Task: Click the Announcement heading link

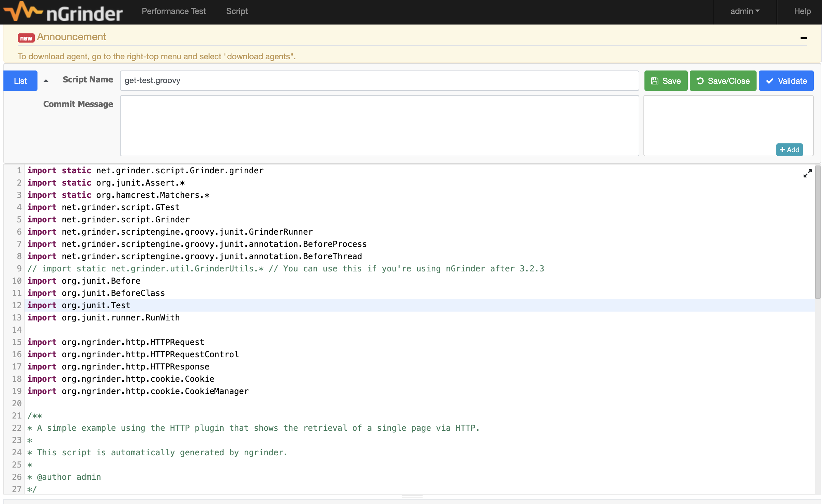Action: (72, 37)
